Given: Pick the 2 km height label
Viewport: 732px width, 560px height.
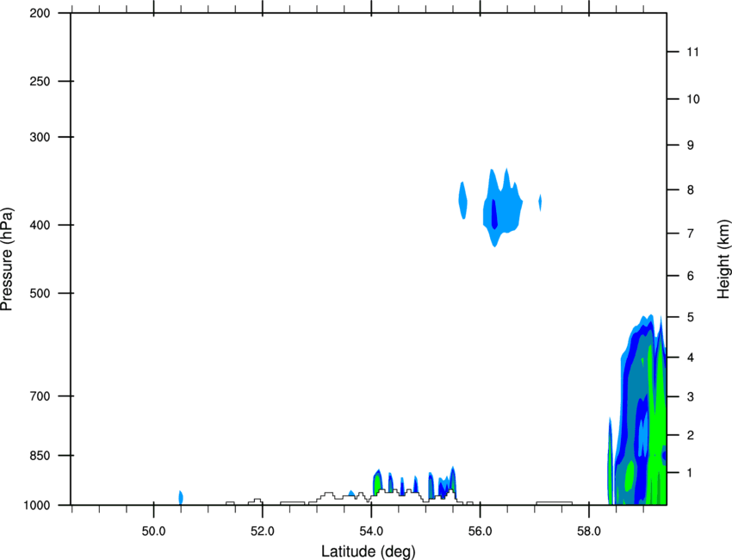Looking at the screenshot, I should pos(691,435).
